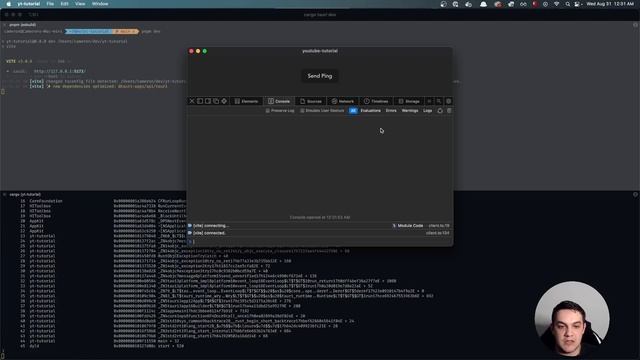
Task: Open the File menu
Action: 50,4
